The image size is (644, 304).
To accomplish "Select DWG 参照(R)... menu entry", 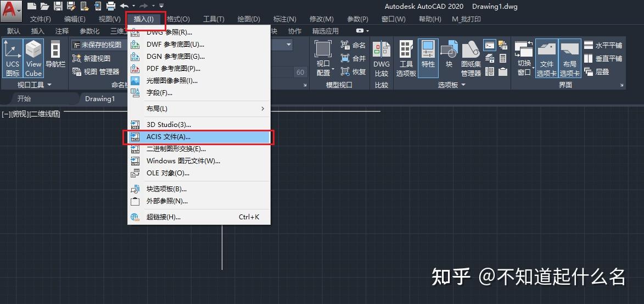I will (x=199, y=32).
